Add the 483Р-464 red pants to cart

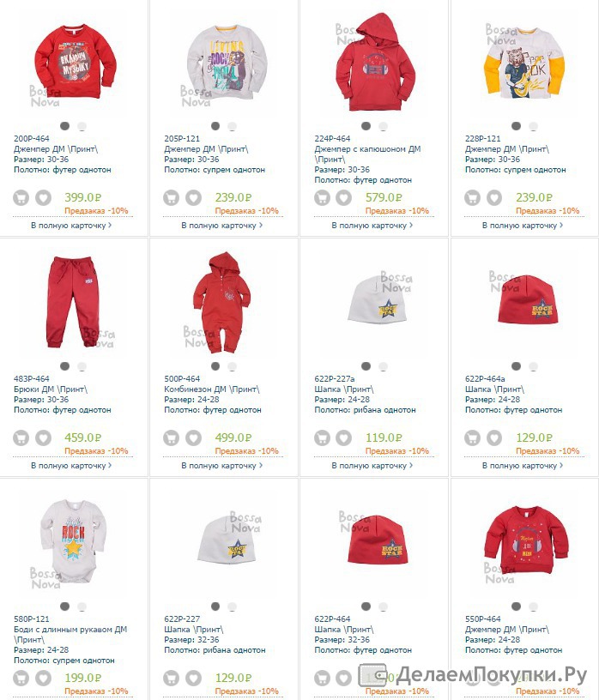(21, 438)
